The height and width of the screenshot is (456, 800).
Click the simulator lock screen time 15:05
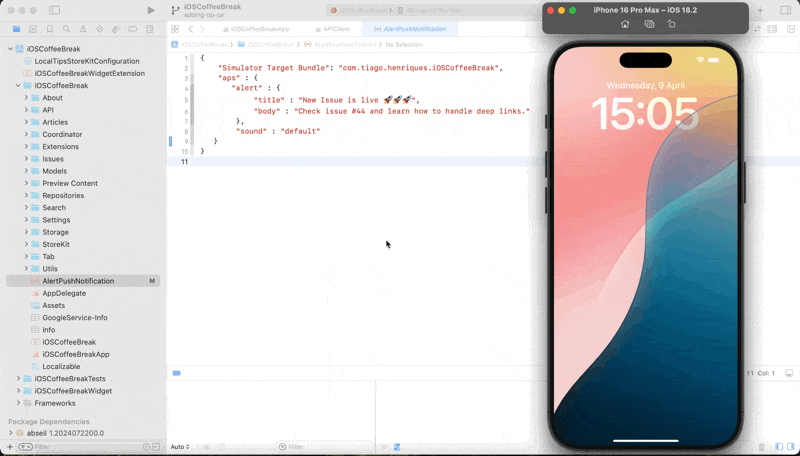tap(645, 115)
